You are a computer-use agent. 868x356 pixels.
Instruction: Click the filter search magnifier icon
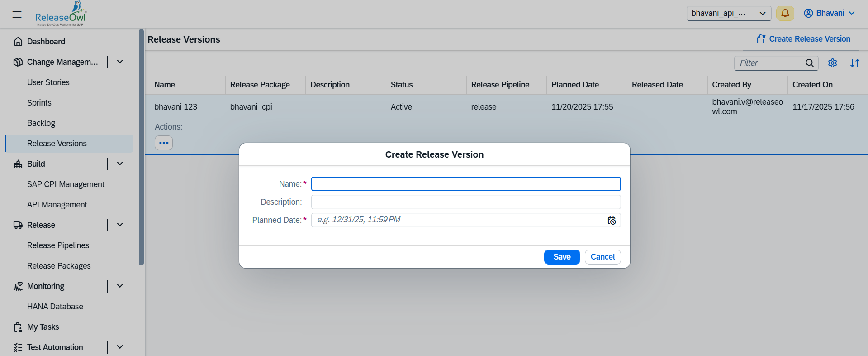pyautogui.click(x=810, y=63)
